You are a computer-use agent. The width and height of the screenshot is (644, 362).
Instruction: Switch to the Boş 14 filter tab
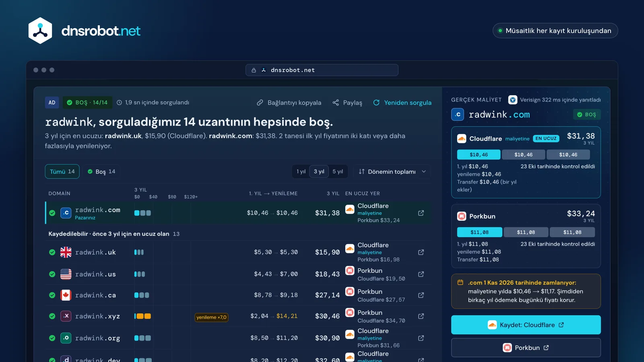[x=101, y=171]
